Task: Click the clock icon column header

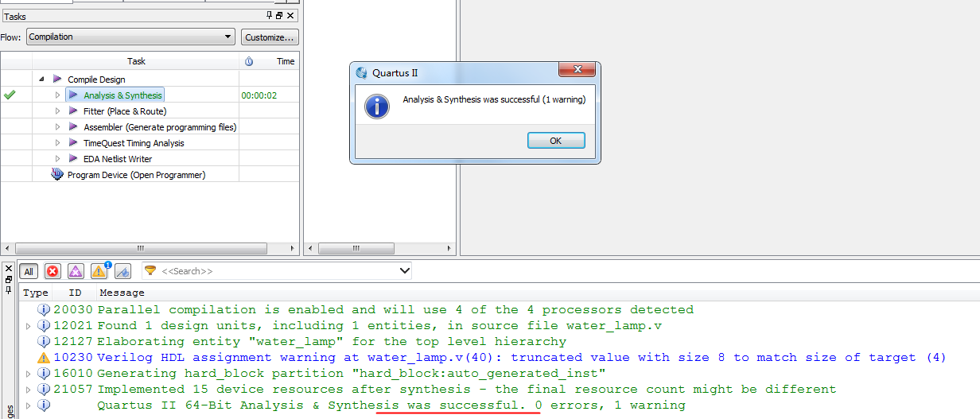Action: tap(249, 61)
